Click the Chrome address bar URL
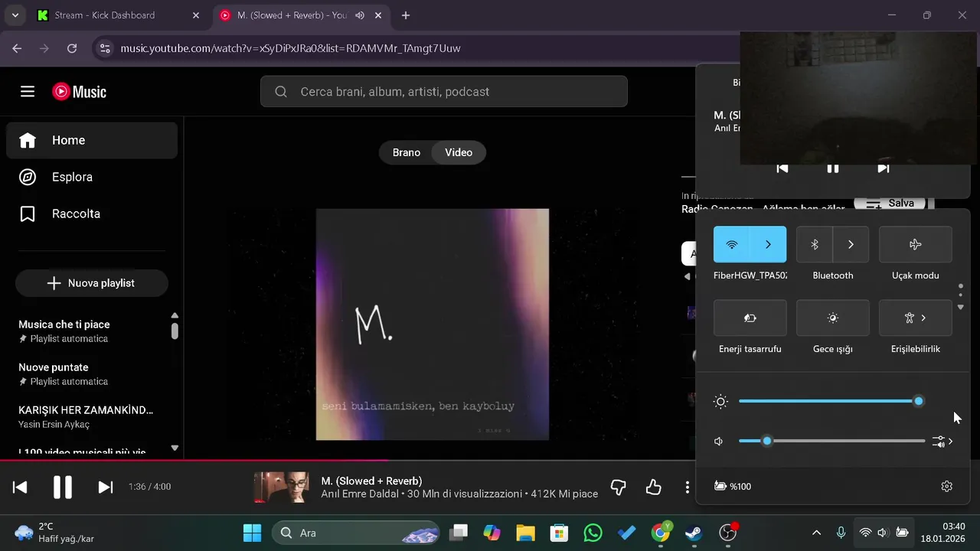Viewport: 980px width, 551px height. pyautogui.click(x=290, y=48)
